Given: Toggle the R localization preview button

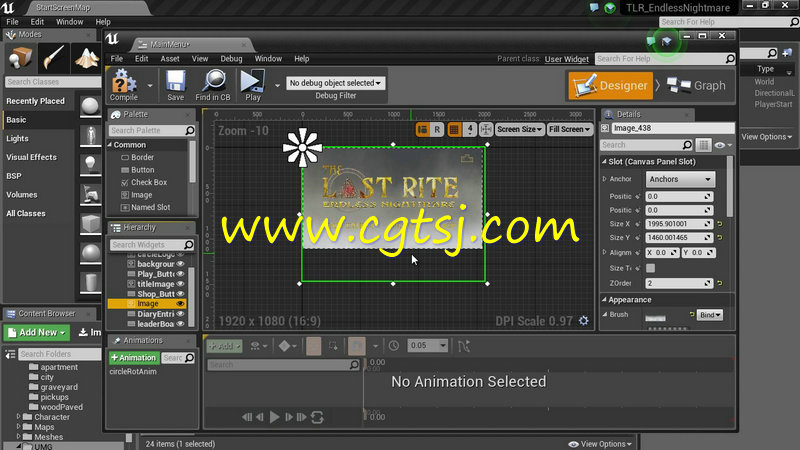Looking at the screenshot, I should [437, 130].
